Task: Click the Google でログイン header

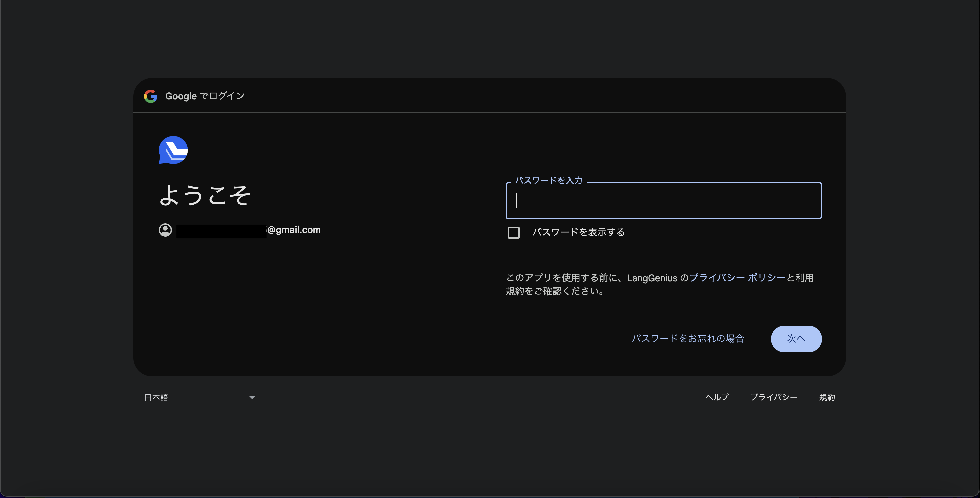Action: pyautogui.click(x=205, y=96)
